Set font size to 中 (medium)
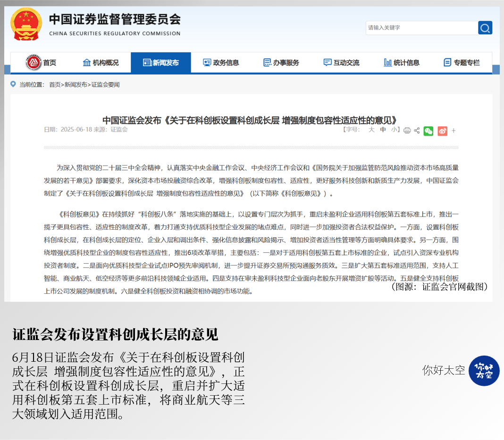Viewport: 504px width, 440px height. pos(383,130)
